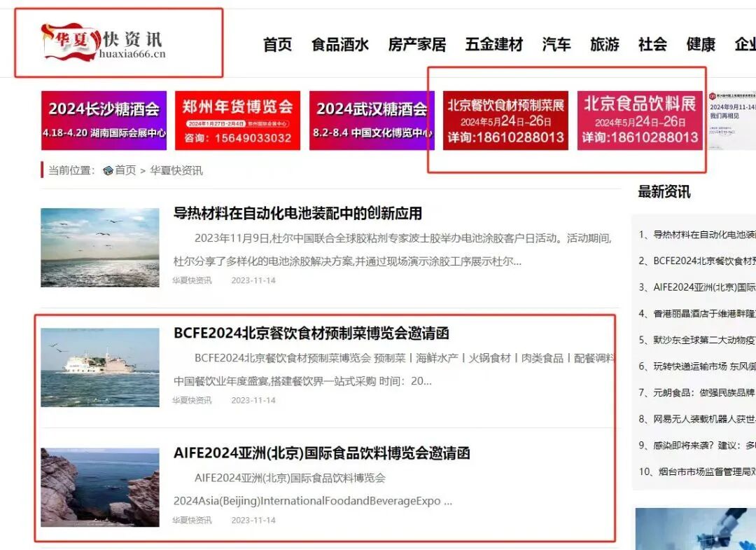Click summary text BCFE2024北京餐饮食材预制菜博览会 预制菜
The width and height of the screenshot is (756, 550).
tap(393, 369)
